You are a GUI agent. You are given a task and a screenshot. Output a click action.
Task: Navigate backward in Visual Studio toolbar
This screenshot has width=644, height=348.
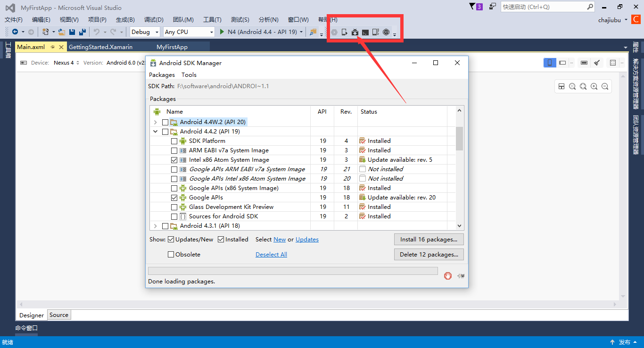click(15, 32)
